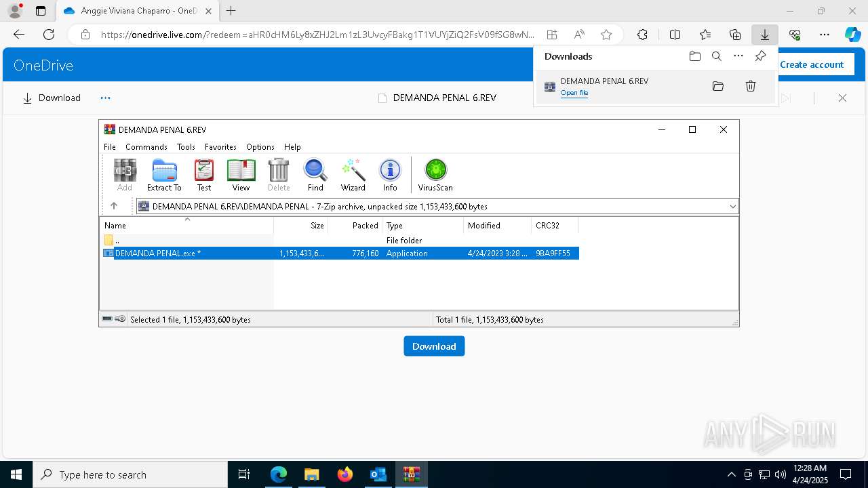Open Downloads panel more options
Screen dimensions: 868x488
click(738, 56)
